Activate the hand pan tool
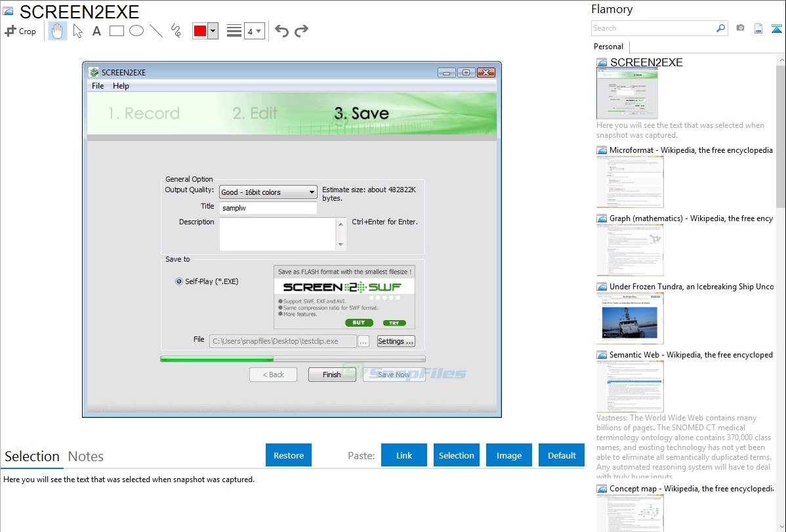The image size is (786, 532). [58, 31]
